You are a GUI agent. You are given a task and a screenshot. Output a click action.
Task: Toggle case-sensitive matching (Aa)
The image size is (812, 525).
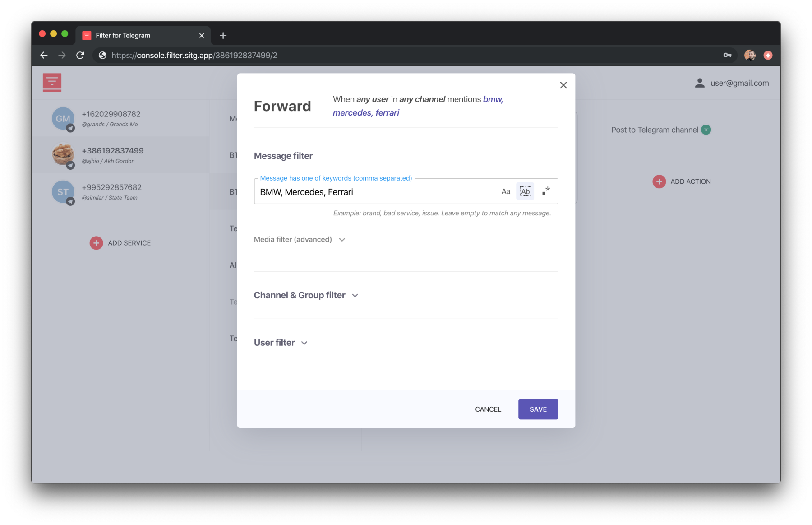pos(506,191)
